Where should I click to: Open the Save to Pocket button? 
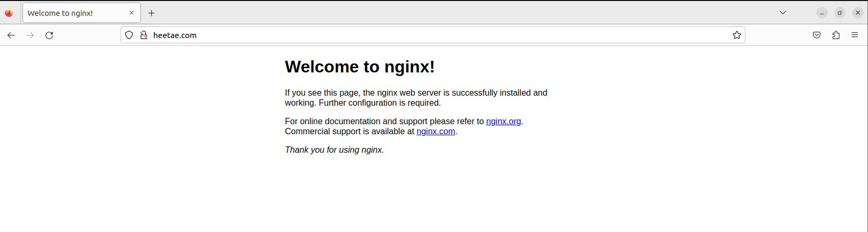[x=817, y=35]
